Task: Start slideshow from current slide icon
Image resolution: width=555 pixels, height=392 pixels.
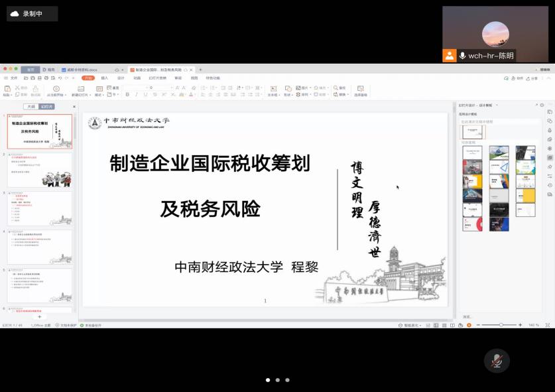Action: (56, 88)
